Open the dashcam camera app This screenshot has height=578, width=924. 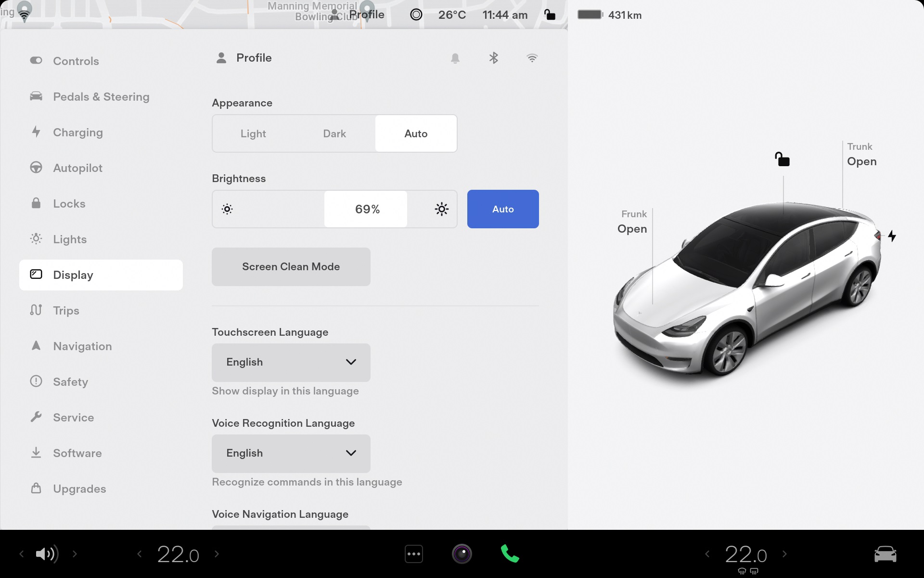click(x=462, y=554)
